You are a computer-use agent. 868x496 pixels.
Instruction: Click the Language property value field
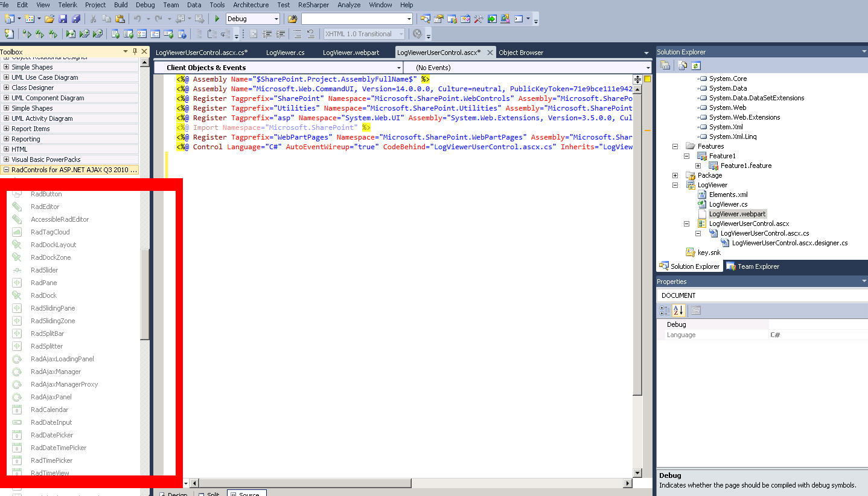(x=816, y=335)
